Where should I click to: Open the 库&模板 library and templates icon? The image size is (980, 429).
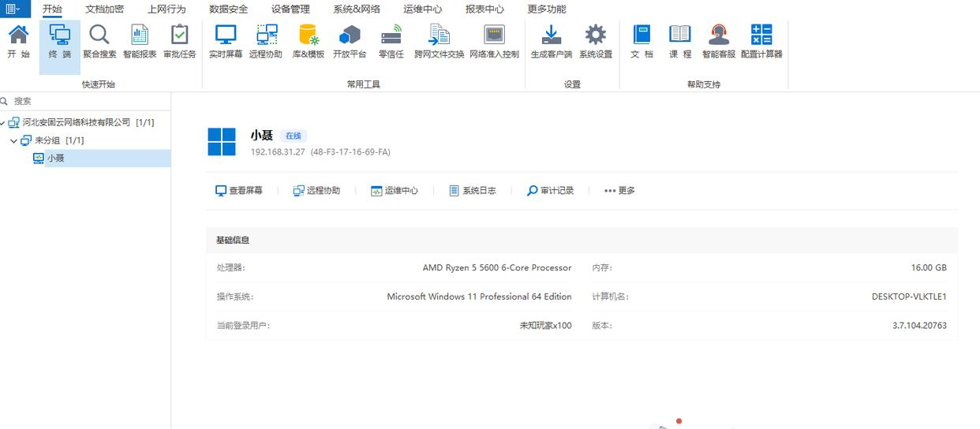(x=308, y=41)
